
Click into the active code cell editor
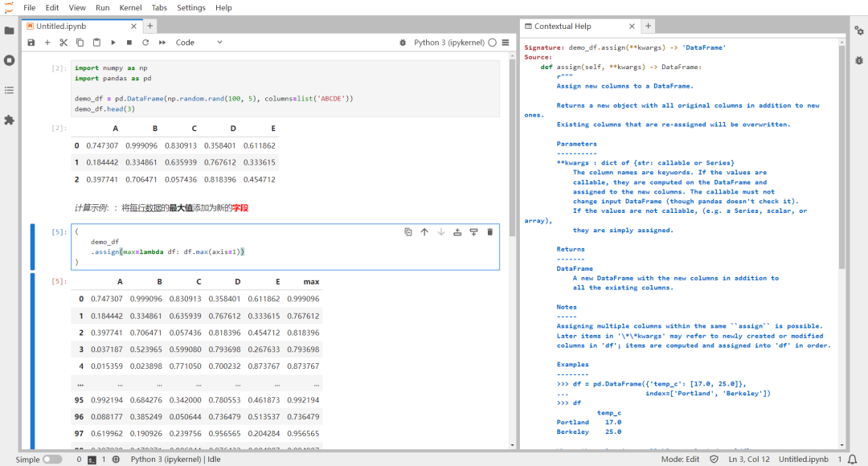[x=285, y=247]
